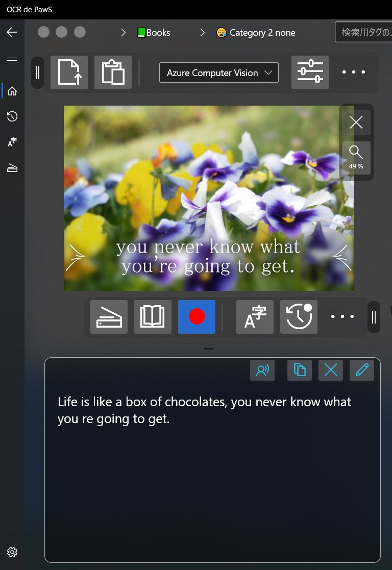Toggle the hamburger navigation menu
Screen dimensions: 392x570
click(x=12, y=61)
